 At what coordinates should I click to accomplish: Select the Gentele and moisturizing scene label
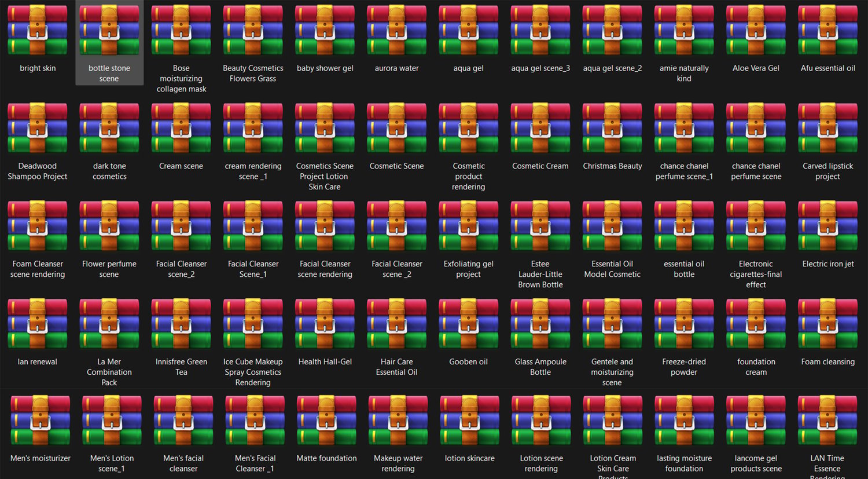[612, 372]
